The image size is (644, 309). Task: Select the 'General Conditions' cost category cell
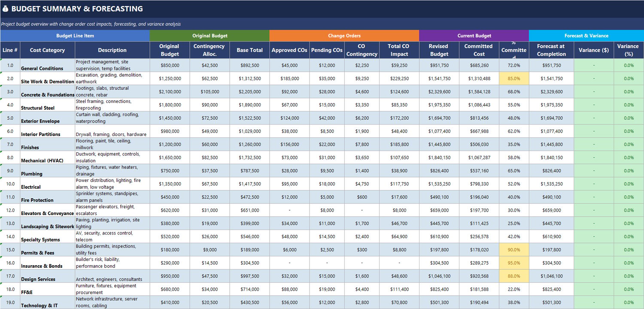coord(48,65)
